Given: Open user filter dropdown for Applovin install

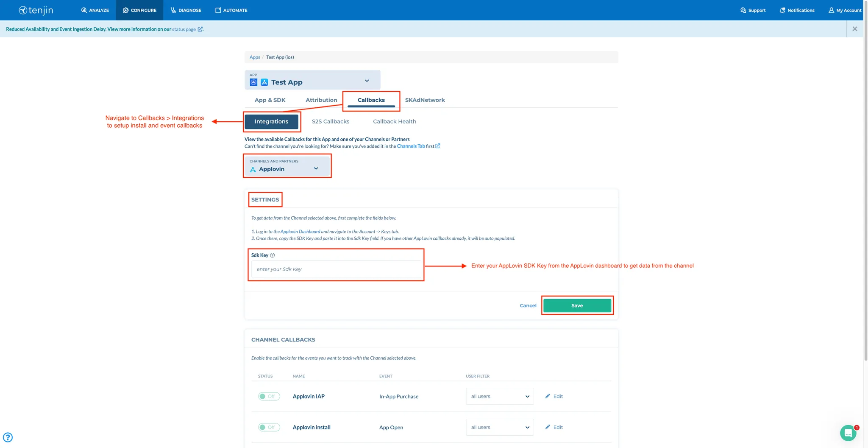Looking at the screenshot, I should (500, 427).
